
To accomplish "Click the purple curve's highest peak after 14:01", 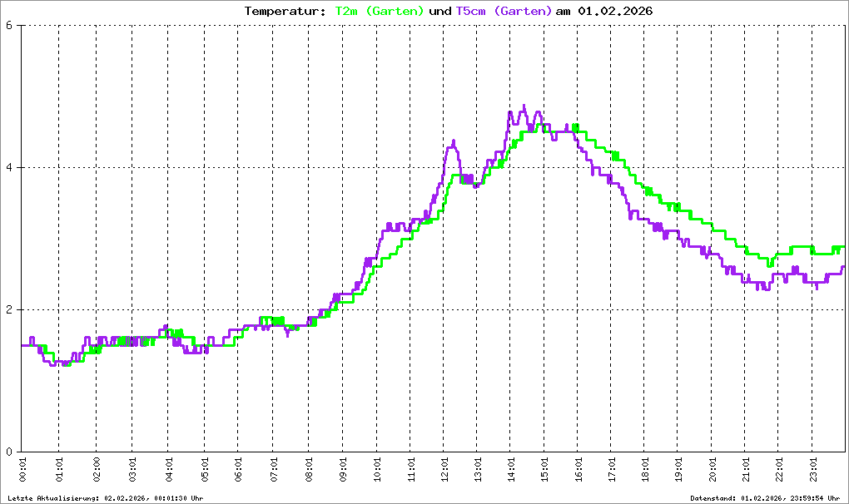I will tap(524, 106).
